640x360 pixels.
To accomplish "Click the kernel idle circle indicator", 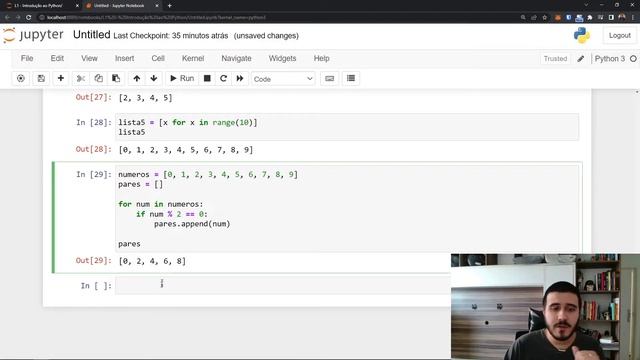I will click(633, 59).
